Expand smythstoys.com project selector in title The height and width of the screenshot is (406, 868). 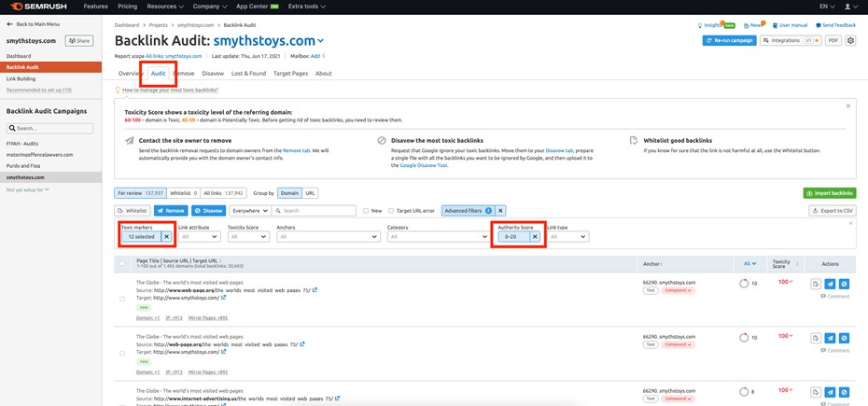[321, 41]
